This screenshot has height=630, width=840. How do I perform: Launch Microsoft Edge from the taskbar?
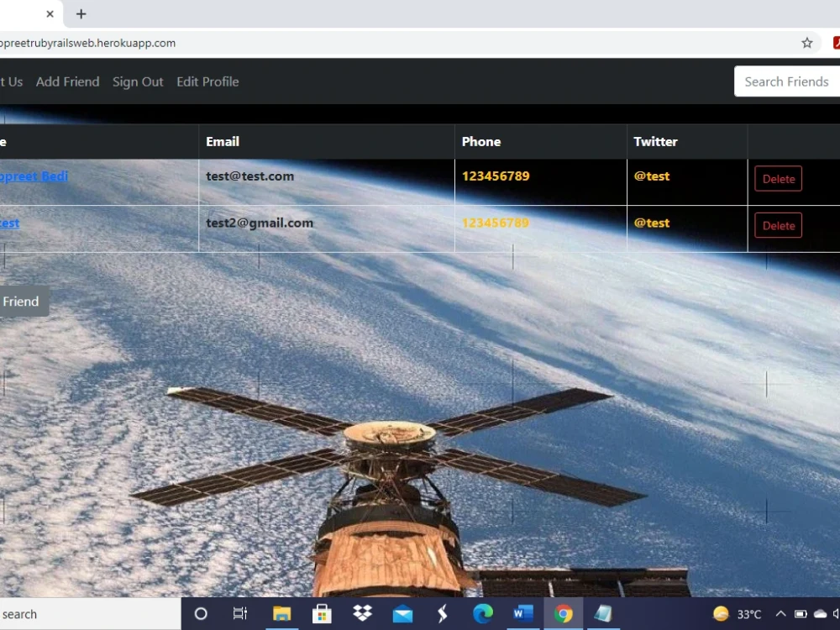click(x=482, y=614)
